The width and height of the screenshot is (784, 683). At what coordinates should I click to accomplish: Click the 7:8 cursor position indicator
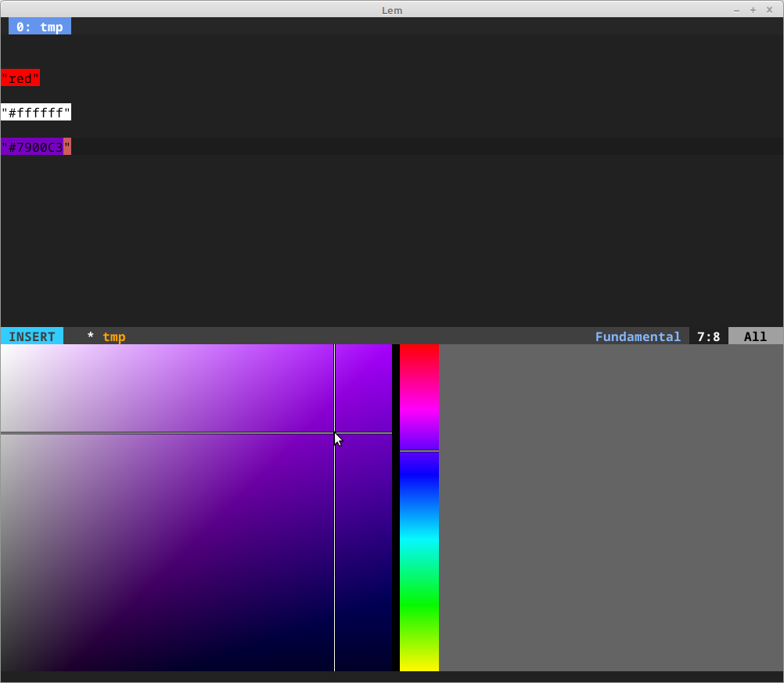[x=708, y=336]
